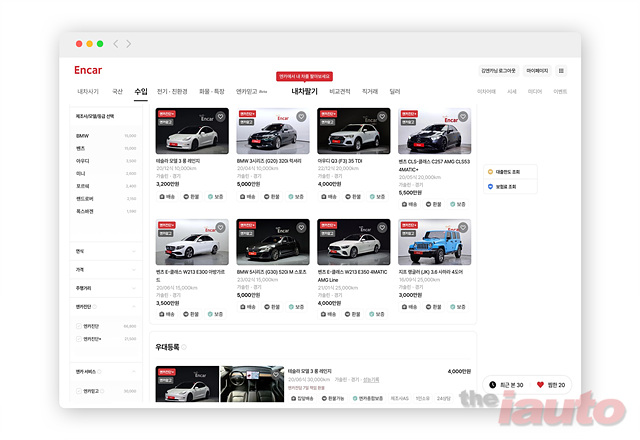Image resolution: width=640 pixels, height=440 pixels.
Task: Click delivery badge under Tesla Model 3 card
Action: tap(167, 197)
